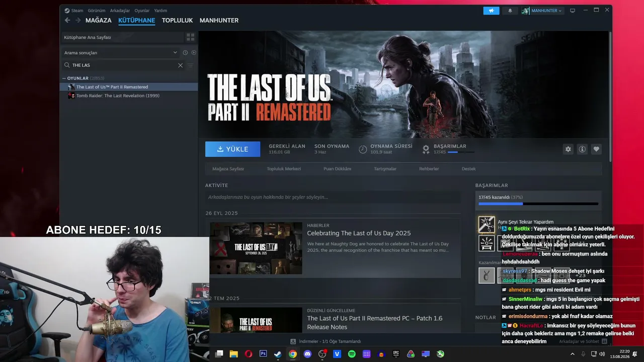Open advanced search filter options icon
Viewport: 644px width, 362px height.
coord(190,65)
